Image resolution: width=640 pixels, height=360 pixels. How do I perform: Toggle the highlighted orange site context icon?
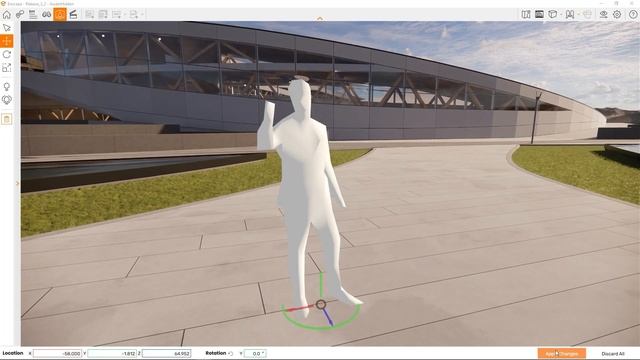point(60,15)
